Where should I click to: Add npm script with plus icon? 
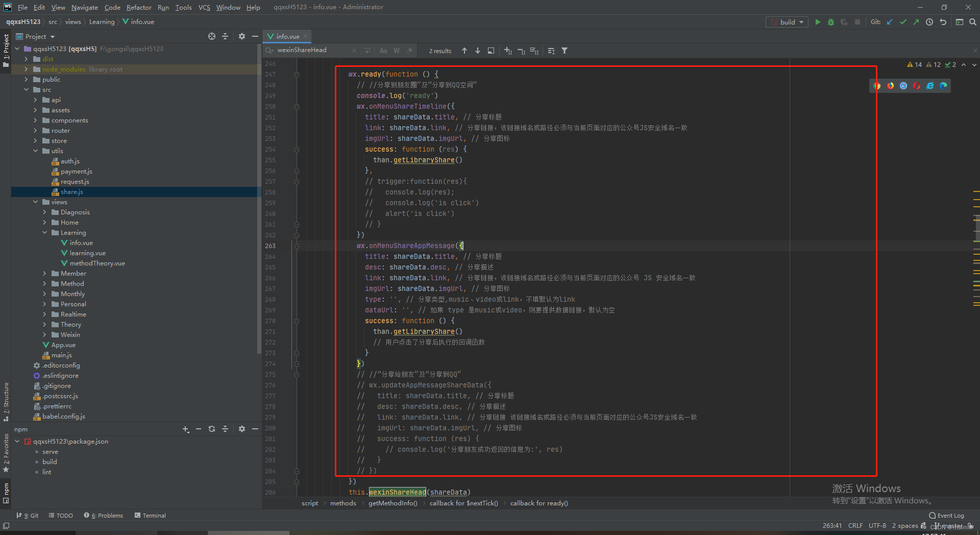click(x=186, y=429)
